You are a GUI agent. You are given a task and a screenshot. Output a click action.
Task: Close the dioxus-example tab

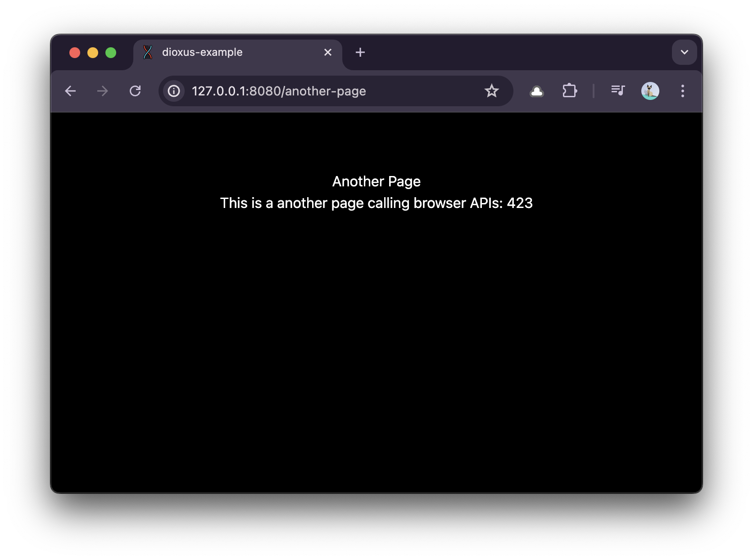[328, 52]
